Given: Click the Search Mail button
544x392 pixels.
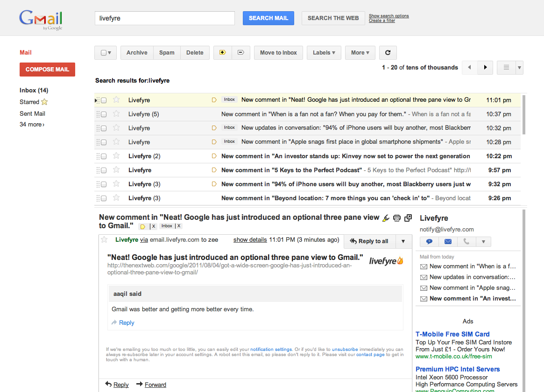Looking at the screenshot, I should coord(268,18).
